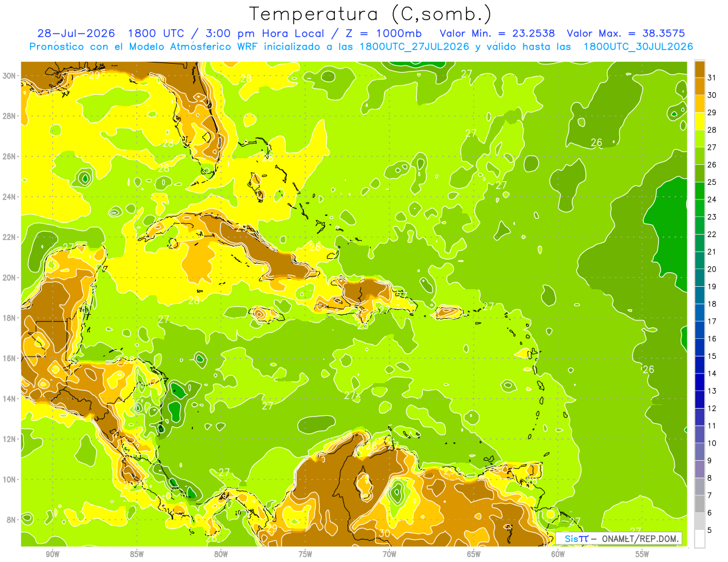Click longitude axis label "80W"
The image size is (728, 562).
coord(221,554)
